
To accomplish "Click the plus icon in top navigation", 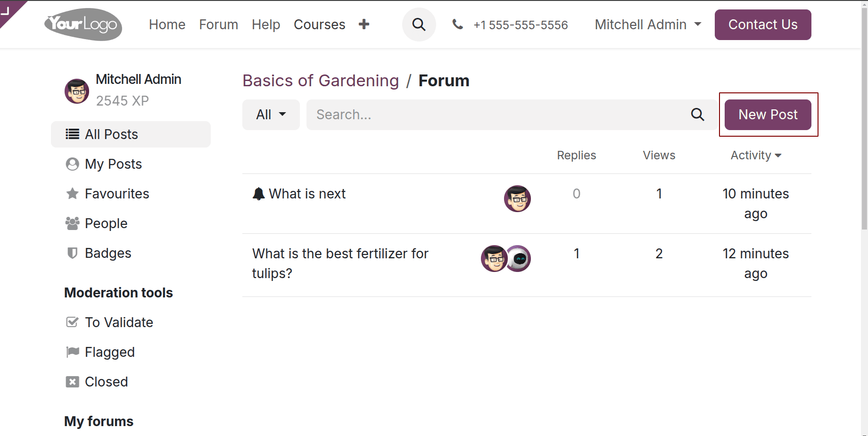I will click(364, 24).
